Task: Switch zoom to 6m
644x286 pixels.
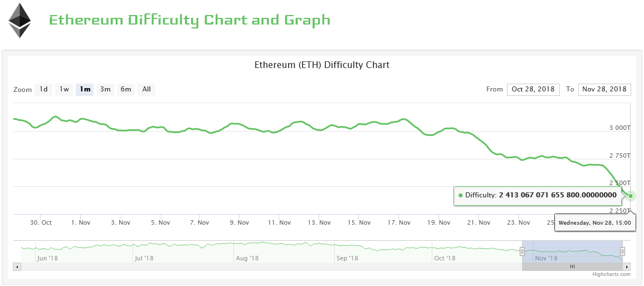Action: [x=126, y=89]
